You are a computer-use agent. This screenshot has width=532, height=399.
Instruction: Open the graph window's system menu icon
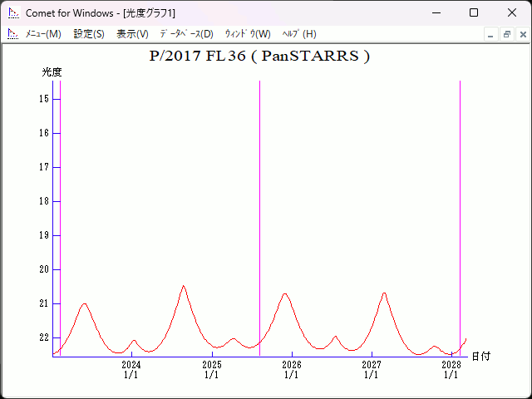point(13,34)
